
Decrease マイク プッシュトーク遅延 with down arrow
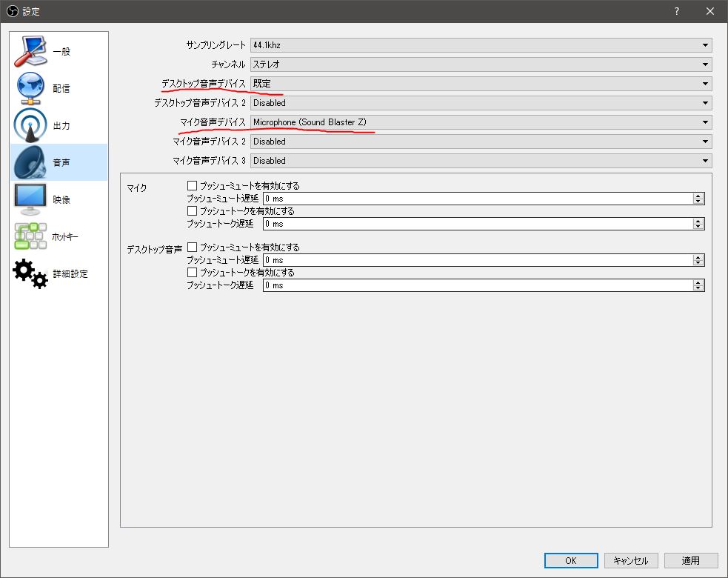[698, 227]
